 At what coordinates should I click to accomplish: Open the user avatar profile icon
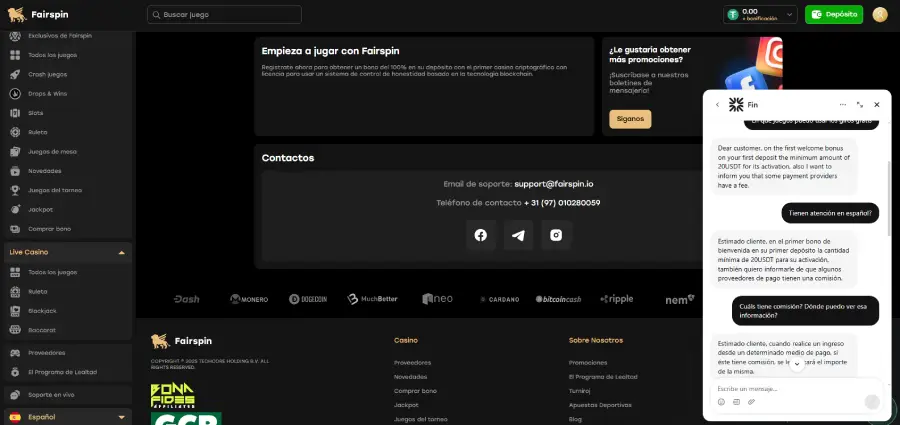[880, 14]
